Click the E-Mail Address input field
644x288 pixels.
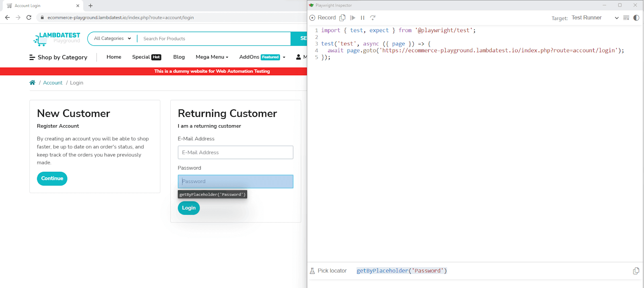click(235, 152)
